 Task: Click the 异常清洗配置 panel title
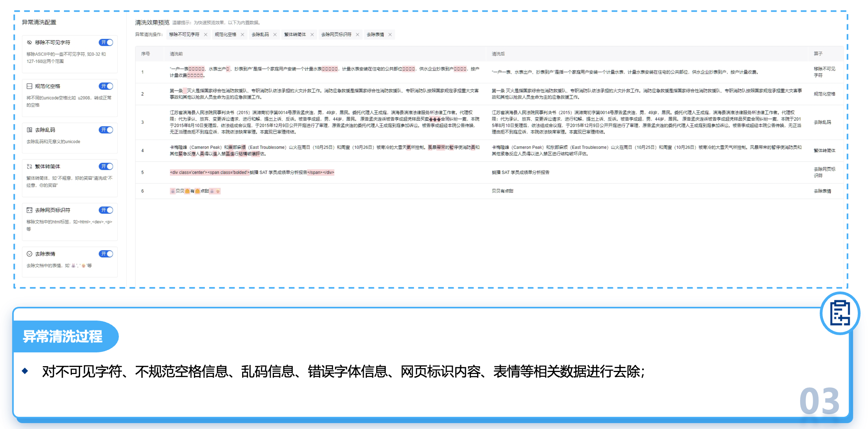click(x=39, y=22)
